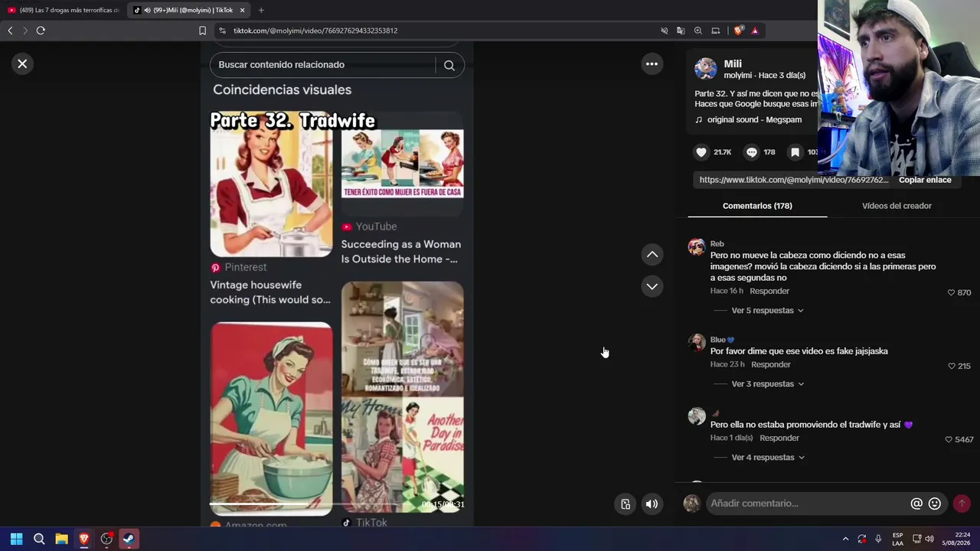Image resolution: width=980 pixels, height=551 pixels.
Task: Show hidden system tray icons
Action: pos(845,539)
